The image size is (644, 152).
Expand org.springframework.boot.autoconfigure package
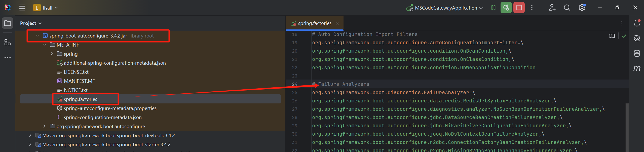pos(45,126)
